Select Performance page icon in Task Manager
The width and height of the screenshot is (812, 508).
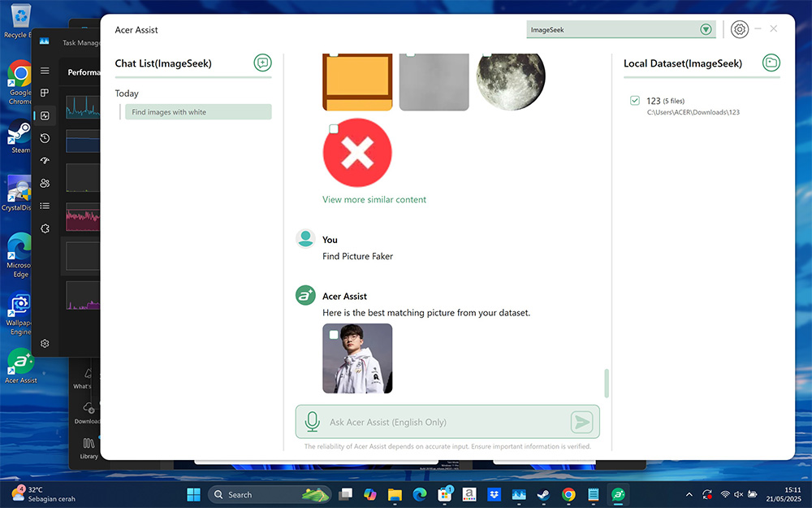[45, 115]
